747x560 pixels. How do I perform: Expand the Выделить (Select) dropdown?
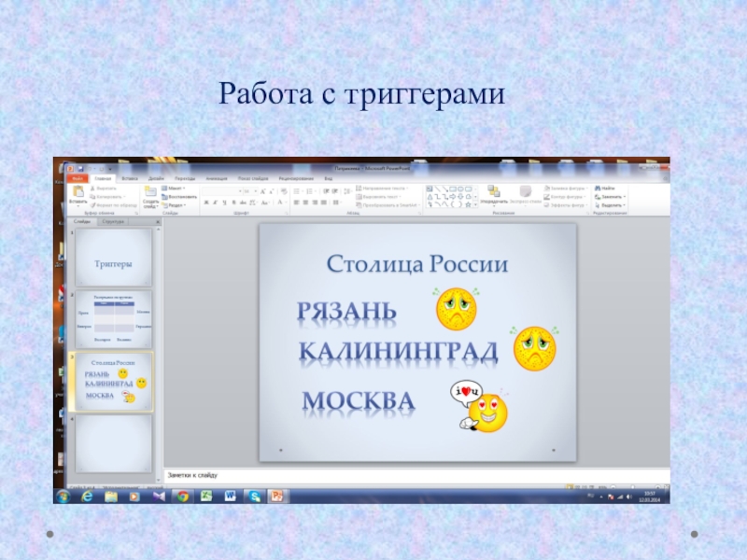[613, 205]
